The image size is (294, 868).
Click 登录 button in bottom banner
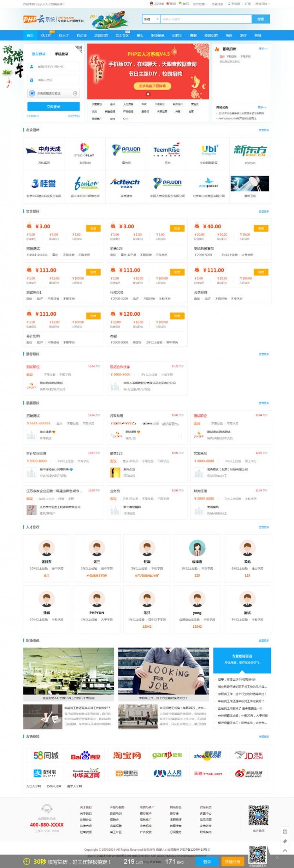point(207,862)
